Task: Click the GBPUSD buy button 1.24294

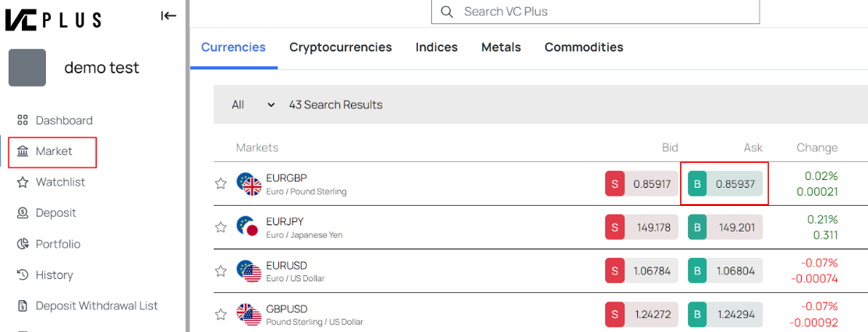Action: pyautogui.click(x=725, y=315)
